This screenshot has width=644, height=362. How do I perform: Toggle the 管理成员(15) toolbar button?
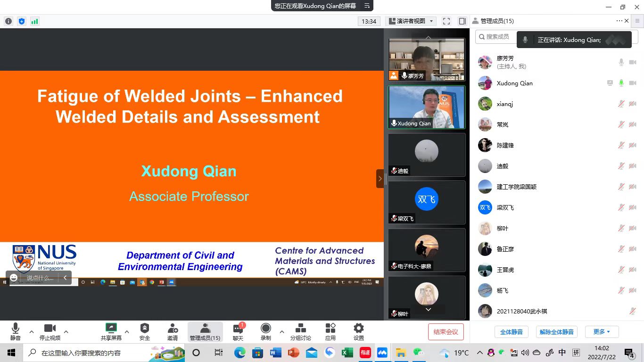tap(205, 332)
